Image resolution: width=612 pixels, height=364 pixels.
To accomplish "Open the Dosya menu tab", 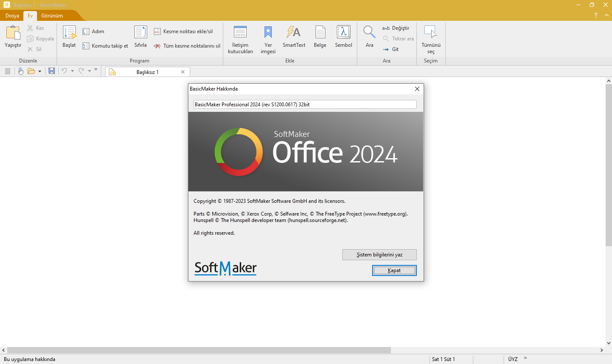I will point(12,16).
